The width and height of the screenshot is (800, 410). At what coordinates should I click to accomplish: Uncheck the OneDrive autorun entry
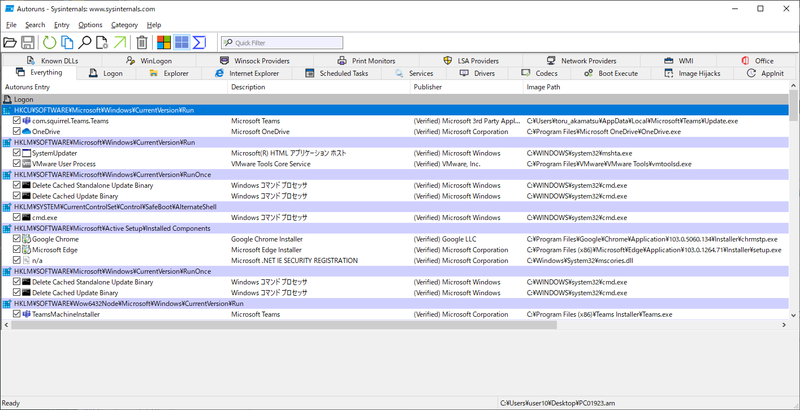click(x=17, y=132)
